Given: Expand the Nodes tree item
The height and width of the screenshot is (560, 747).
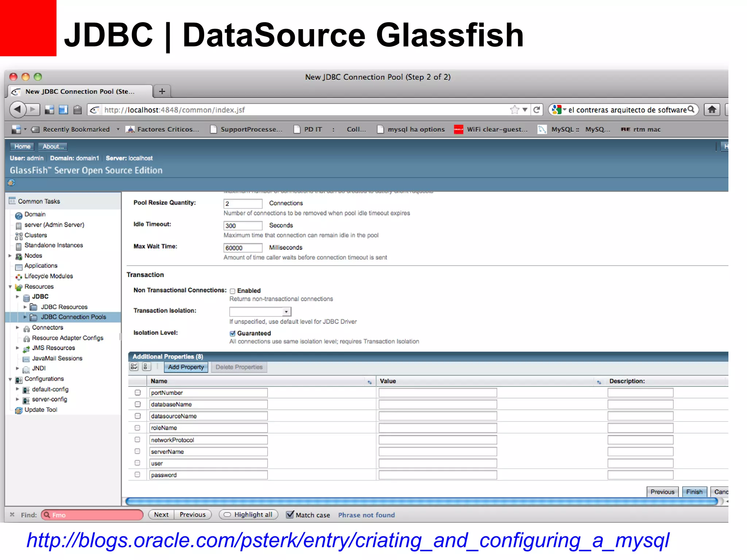Looking at the screenshot, I should [10, 256].
